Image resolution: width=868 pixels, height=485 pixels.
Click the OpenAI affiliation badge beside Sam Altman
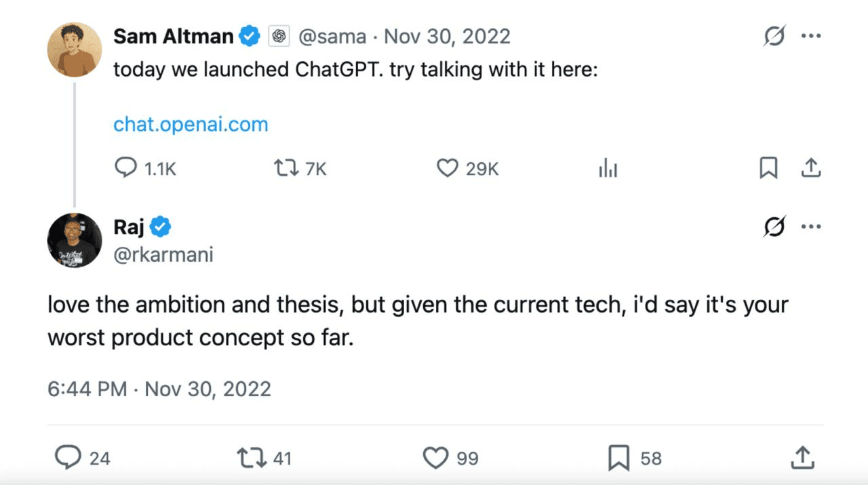pos(279,36)
